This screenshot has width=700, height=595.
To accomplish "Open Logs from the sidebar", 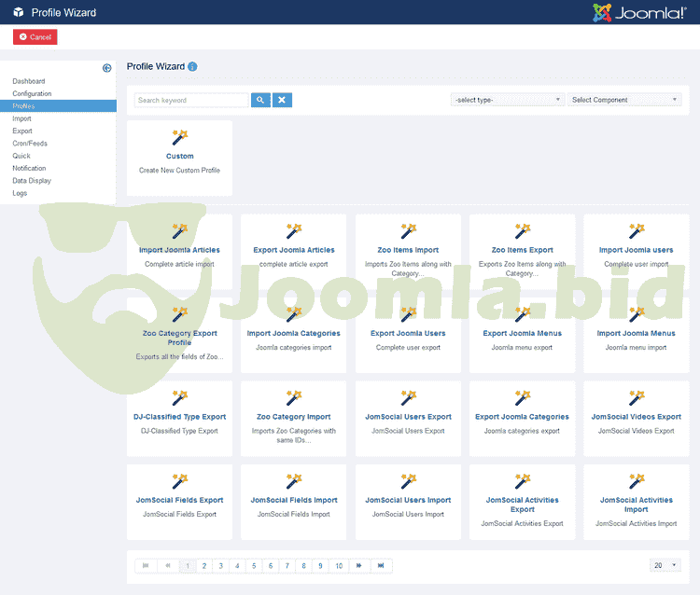I will [x=20, y=193].
